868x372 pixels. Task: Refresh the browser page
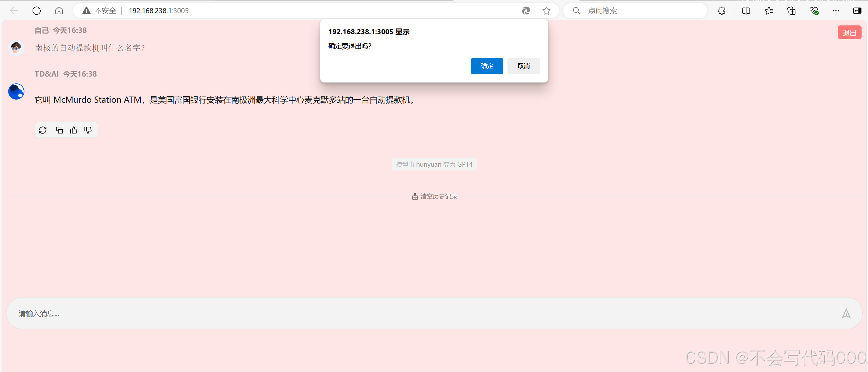[37, 11]
